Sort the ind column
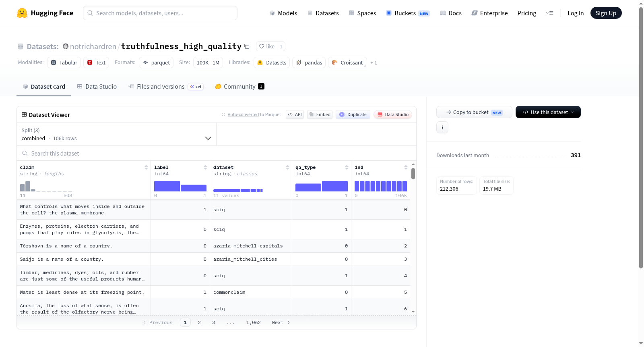The height and width of the screenshot is (347, 644). pyautogui.click(x=406, y=167)
